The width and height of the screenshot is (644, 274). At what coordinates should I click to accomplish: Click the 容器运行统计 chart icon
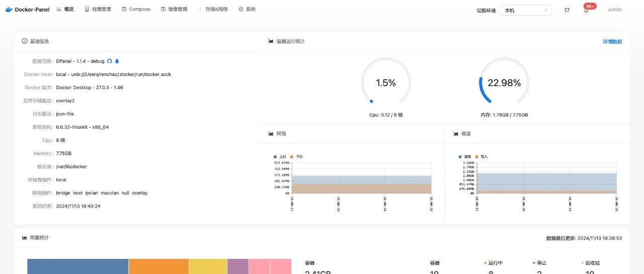271,41
